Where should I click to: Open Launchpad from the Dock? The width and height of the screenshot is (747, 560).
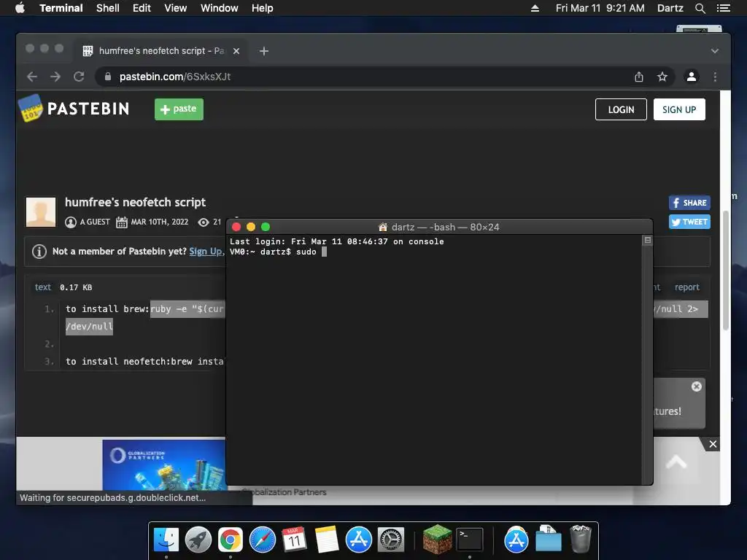point(198,540)
